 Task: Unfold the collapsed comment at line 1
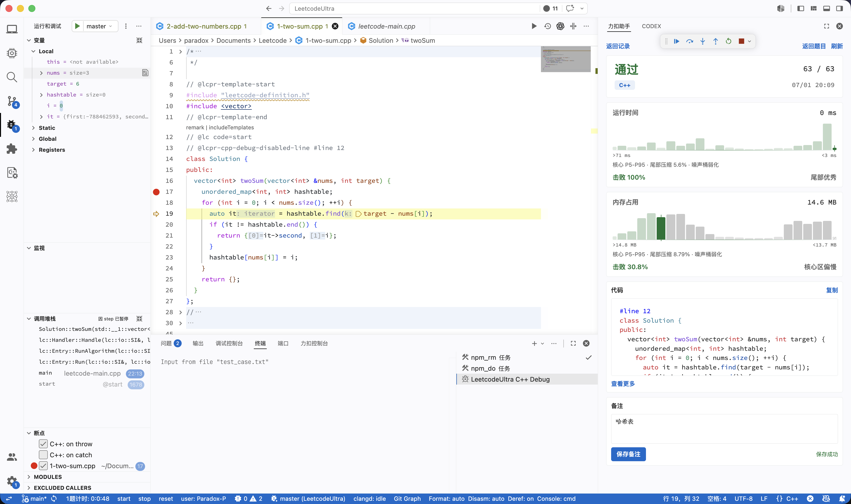pos(180,52)
